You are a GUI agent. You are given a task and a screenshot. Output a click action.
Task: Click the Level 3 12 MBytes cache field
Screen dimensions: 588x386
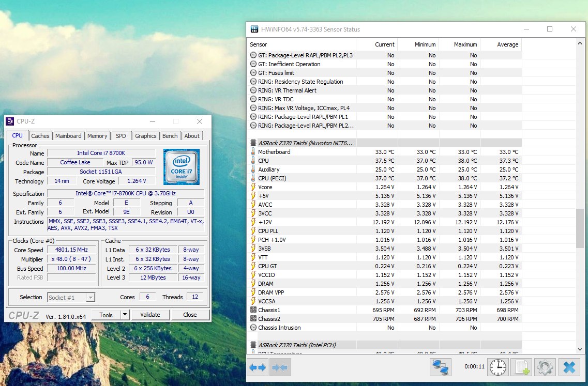pos(153,277)
